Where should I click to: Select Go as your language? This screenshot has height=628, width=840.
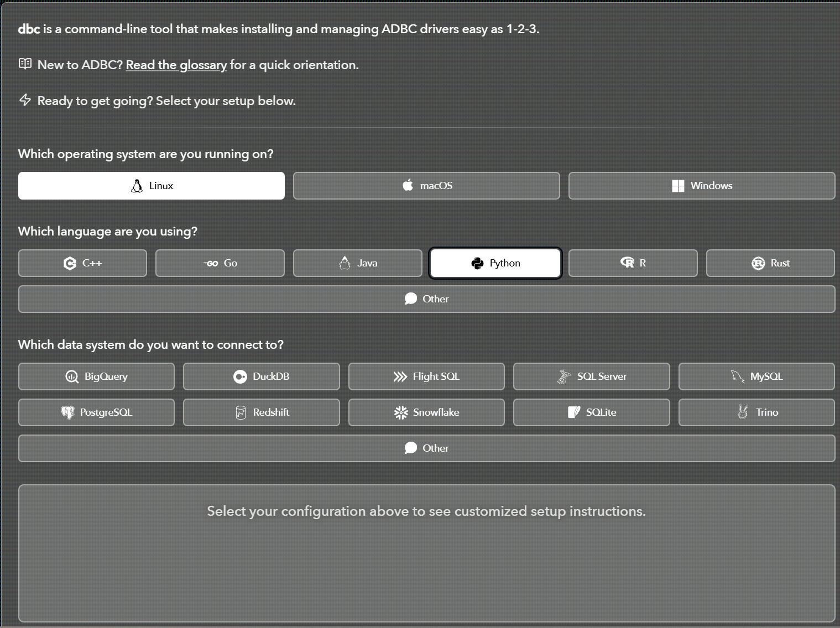point(220,263)
